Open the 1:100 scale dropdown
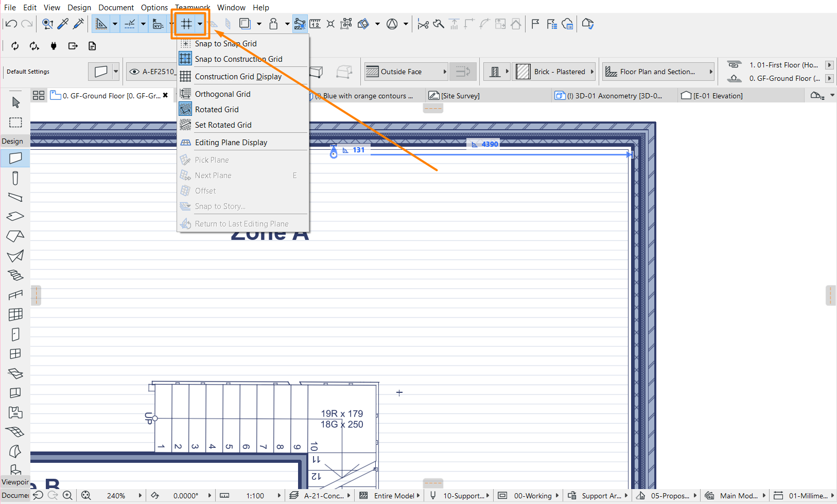 (279, 496)
